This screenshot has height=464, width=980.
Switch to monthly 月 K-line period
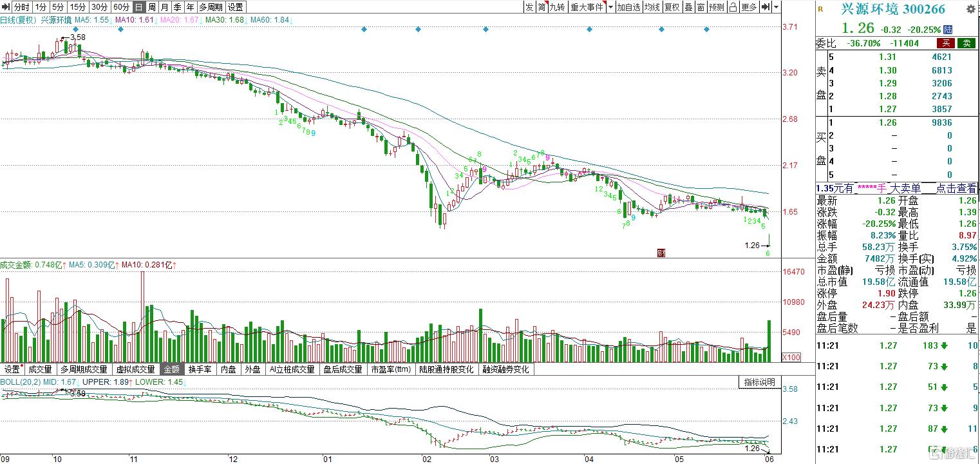(165, 7)
